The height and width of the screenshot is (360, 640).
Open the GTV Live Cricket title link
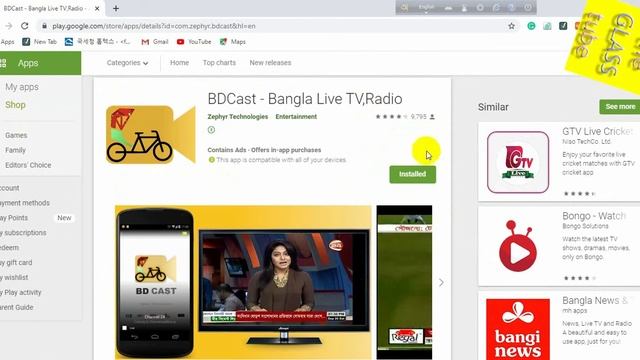598,131
